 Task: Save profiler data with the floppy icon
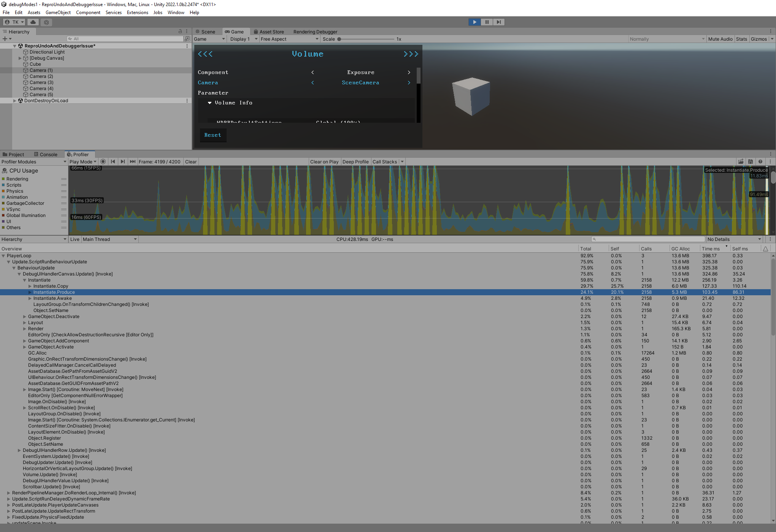pyautogui.click(x=750, y=161)
